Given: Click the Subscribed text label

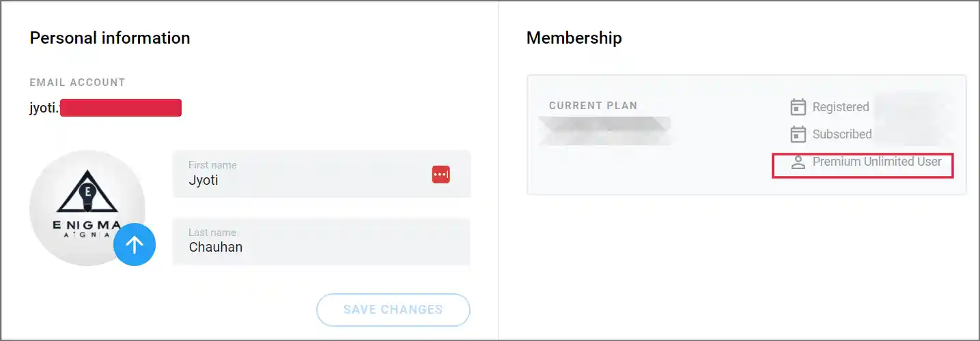Looking at the screenshot, I should click(842, 134).
